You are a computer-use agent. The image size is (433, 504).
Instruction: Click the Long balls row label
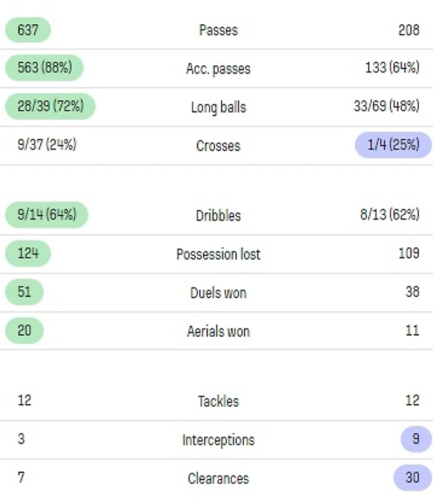[218, 107]
